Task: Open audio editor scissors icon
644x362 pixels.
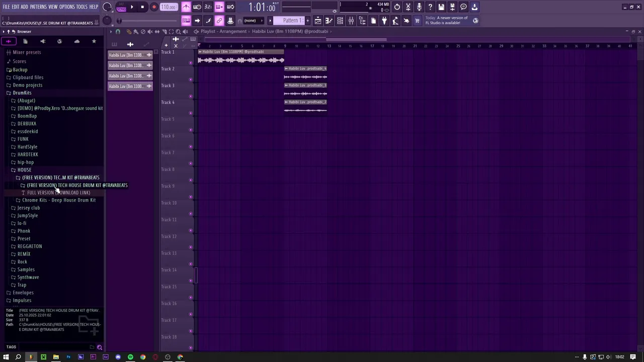Action: [x=408, y=7]
